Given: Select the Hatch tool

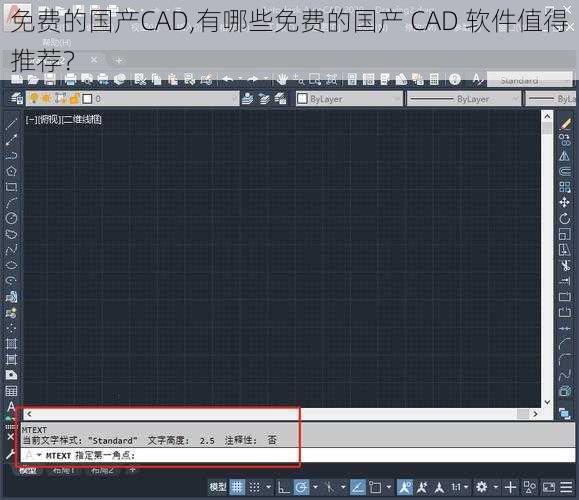Looking at the screenshot, I should 11,344.
